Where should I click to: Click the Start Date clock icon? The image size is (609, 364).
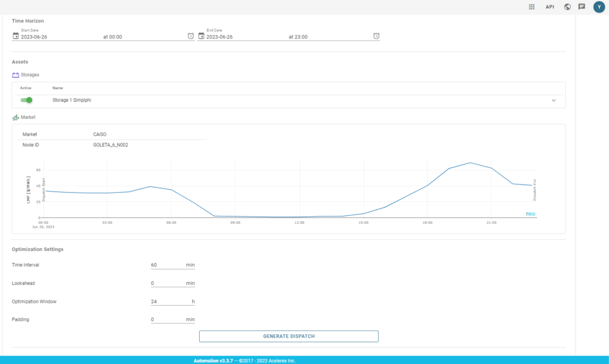pos(191,36)
